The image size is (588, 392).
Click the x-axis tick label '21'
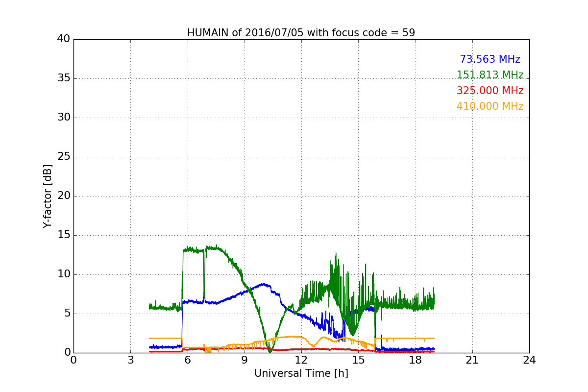(472, 360)
